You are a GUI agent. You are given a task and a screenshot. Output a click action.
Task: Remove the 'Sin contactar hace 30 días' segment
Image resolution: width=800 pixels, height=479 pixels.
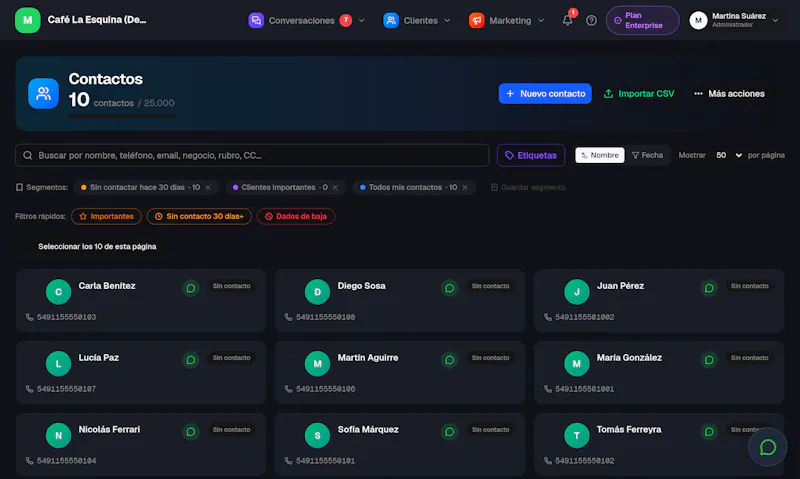[x=208, y=187]
